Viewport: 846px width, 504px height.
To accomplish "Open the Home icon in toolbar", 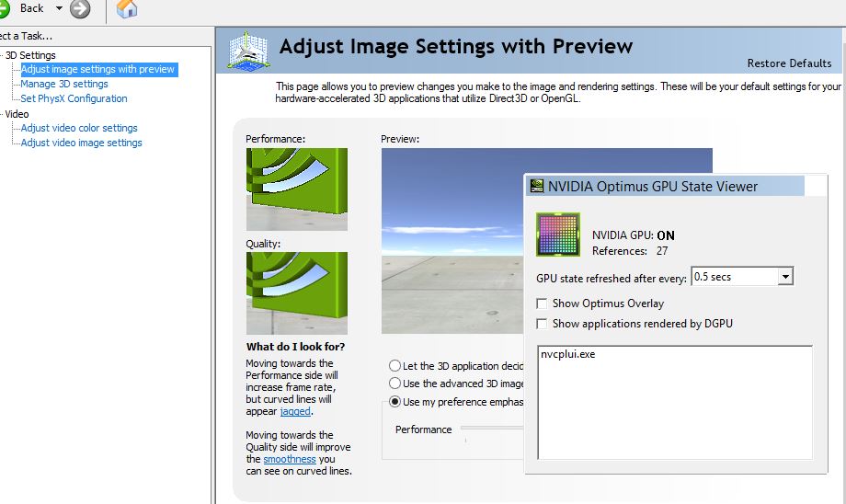I will [127, 8].
